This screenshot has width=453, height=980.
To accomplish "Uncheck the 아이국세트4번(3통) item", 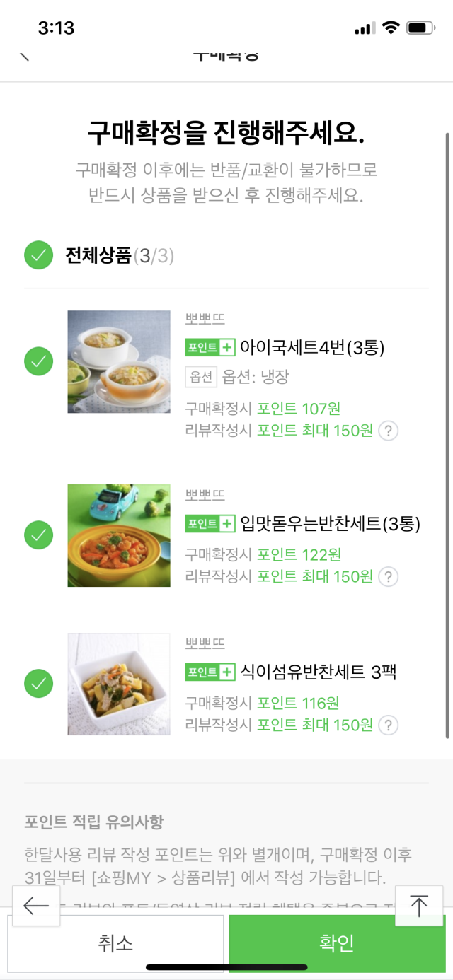I will [x=39, y=361].
